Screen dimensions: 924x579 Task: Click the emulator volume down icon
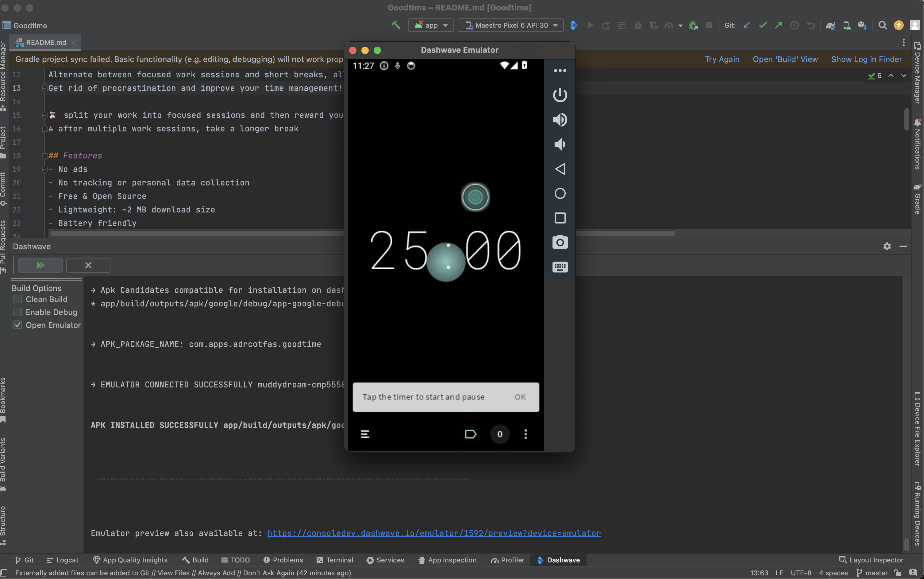click(560, 144)
